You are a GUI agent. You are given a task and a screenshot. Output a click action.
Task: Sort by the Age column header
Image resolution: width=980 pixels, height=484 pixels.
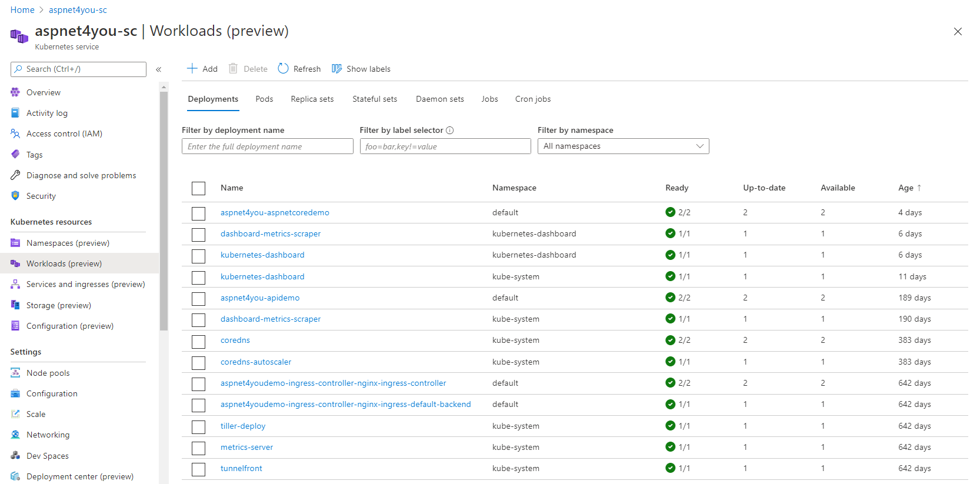pyautogui.click(x=909, y=188)
